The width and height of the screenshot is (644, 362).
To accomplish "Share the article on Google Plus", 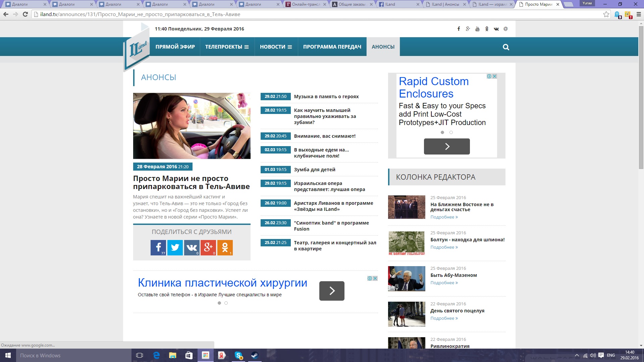I will coord(208,248).
